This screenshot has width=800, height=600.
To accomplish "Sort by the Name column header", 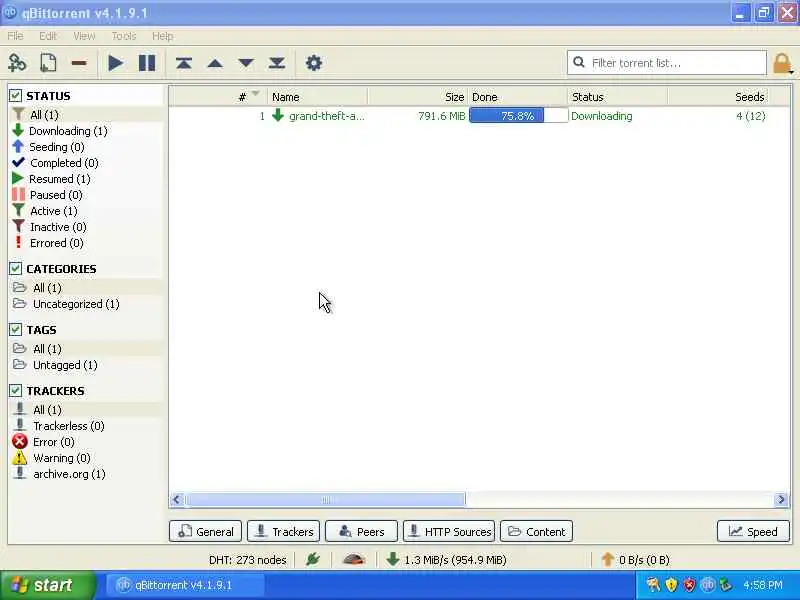I will [x=317, y=96].
